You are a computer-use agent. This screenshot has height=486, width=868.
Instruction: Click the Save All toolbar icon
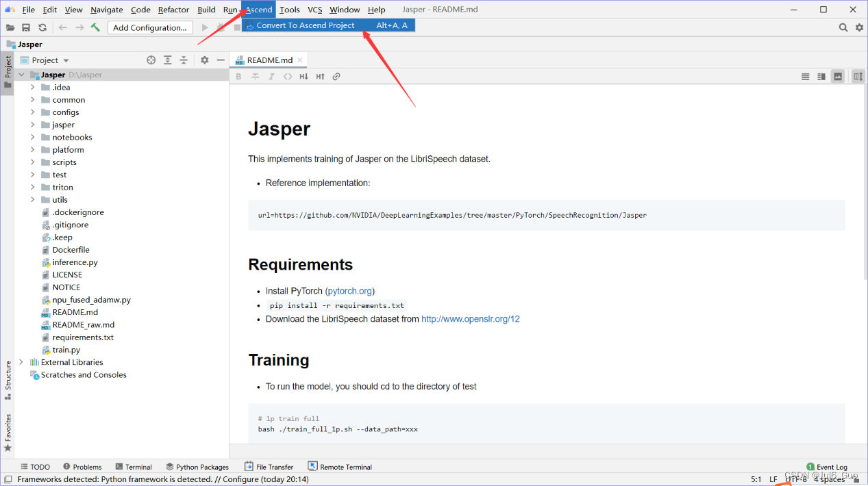(26, 27)
